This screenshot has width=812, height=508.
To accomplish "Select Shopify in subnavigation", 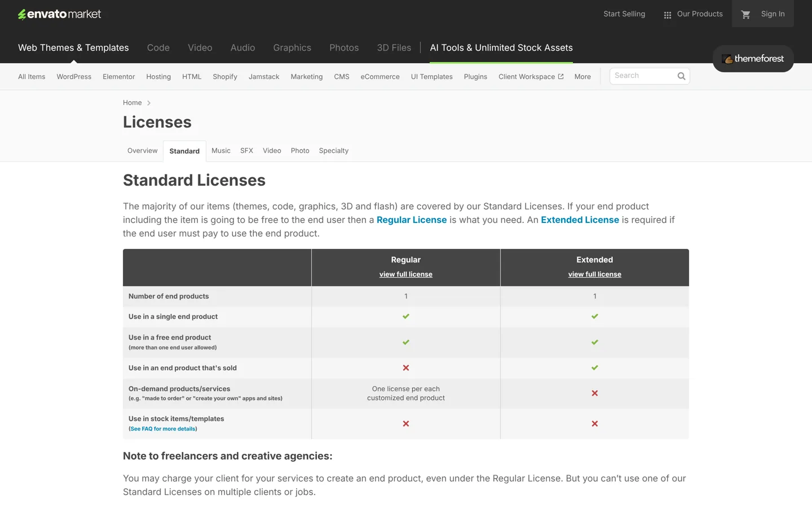I will (x=225, y=77).
